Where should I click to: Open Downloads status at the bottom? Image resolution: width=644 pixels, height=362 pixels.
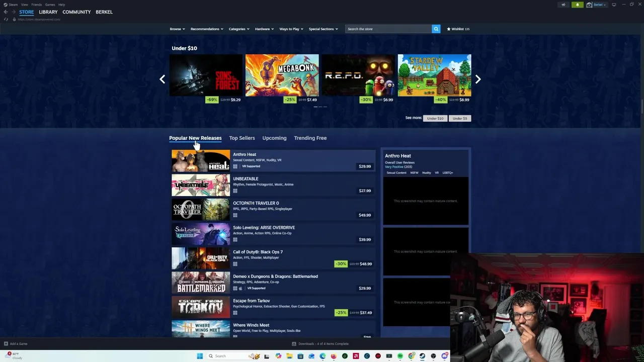coord(320,344)
